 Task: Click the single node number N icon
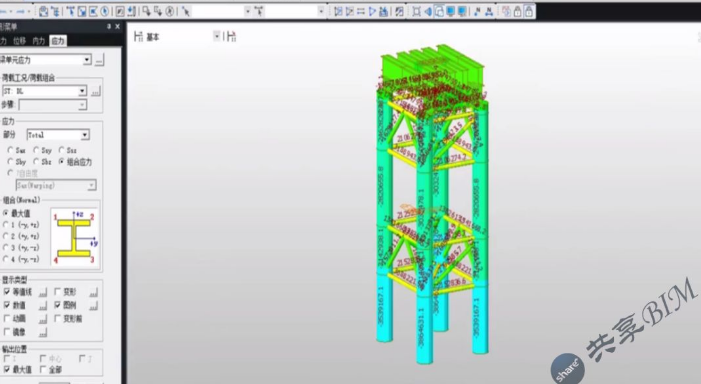pyautogui.click(x=477, y=11)
